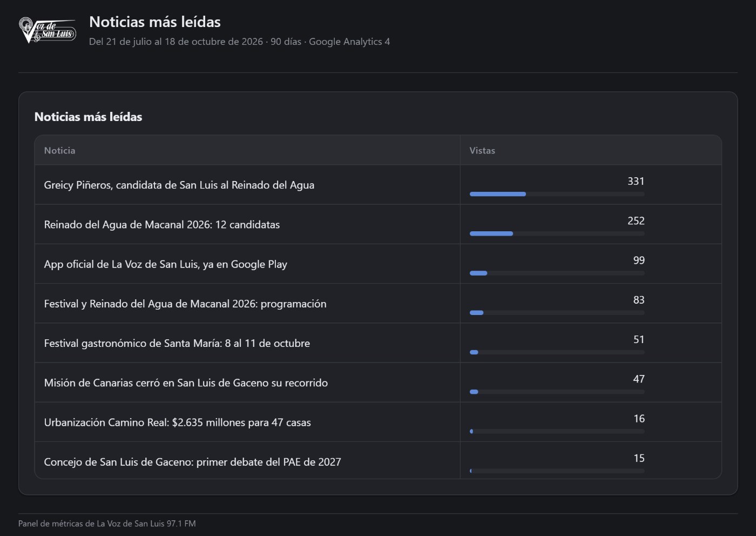Click 'Festival gastronómico de Santa María' story
Image resolution: width=756 pixels, height=536 pixels.
pyautogui.click(x=177, y=343)
